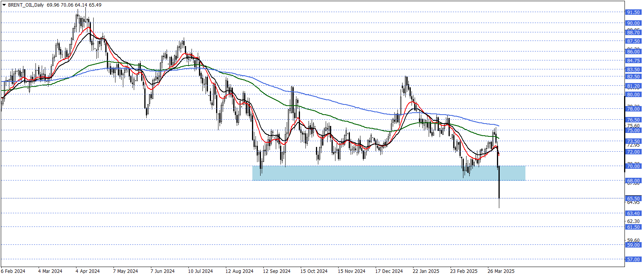Click the latest long black candle

tap(499, 182)
